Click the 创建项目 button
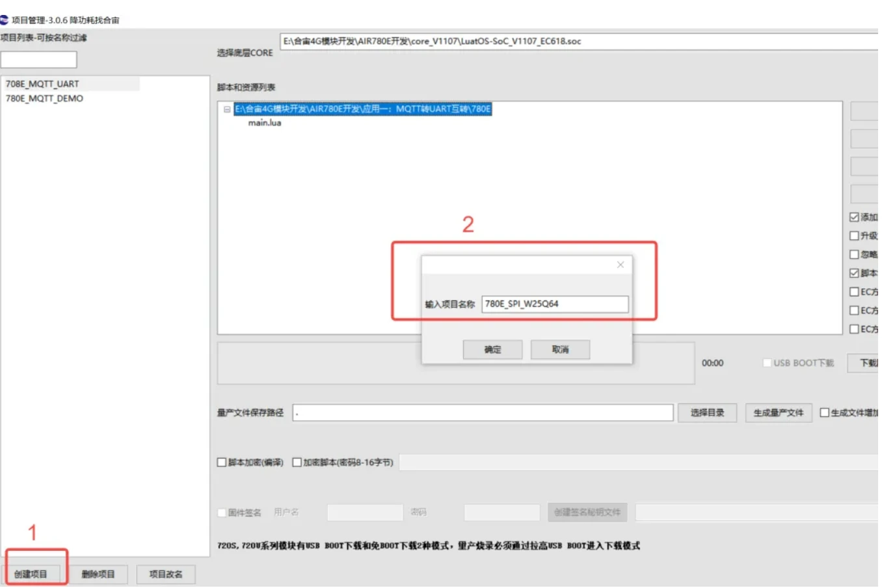 31,574
